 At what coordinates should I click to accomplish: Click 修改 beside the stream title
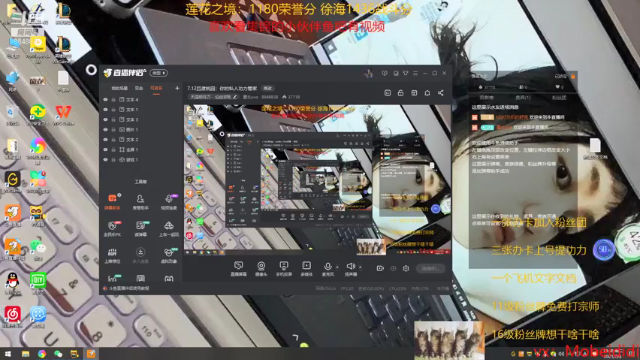coord(267,88)
